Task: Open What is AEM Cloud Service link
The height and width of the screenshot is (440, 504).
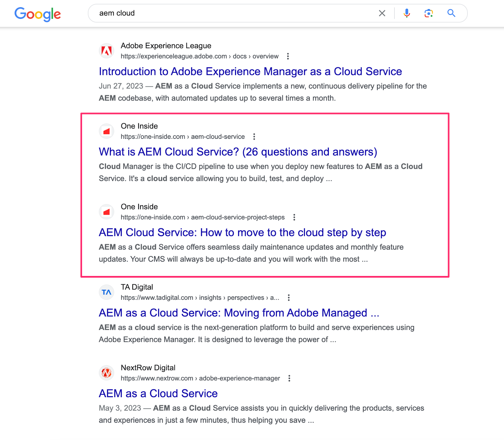Action: pyautogui.click(x=238, y=152)
